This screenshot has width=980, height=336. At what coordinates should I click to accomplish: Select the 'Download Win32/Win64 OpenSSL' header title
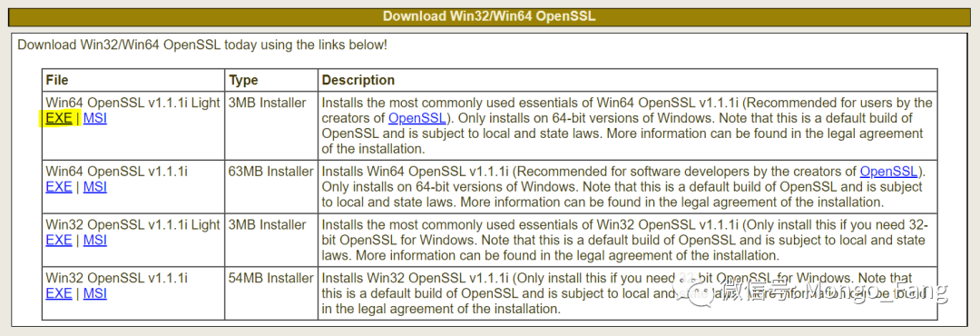pos(489,16)
